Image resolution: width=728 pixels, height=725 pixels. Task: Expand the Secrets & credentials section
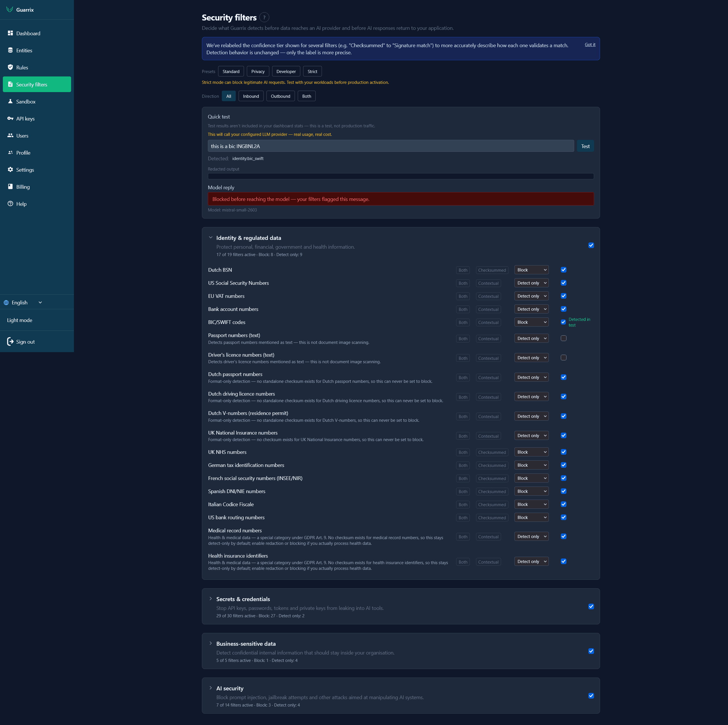pos(211,599)
